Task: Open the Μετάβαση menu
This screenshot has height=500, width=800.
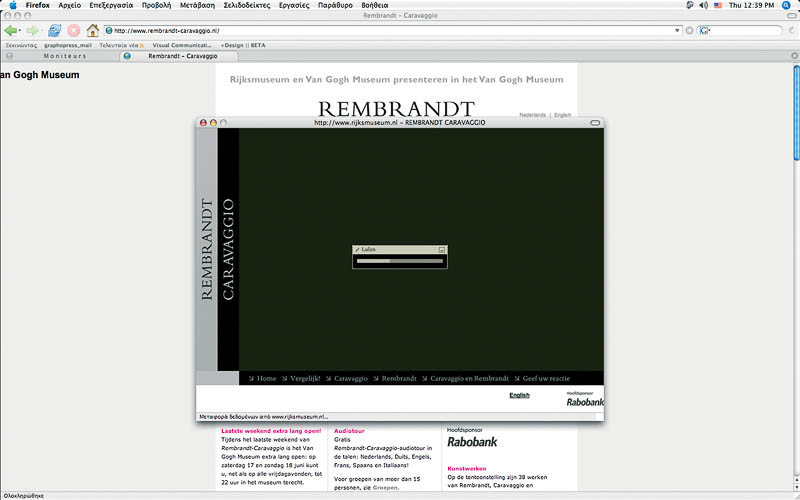Action: 197,5
